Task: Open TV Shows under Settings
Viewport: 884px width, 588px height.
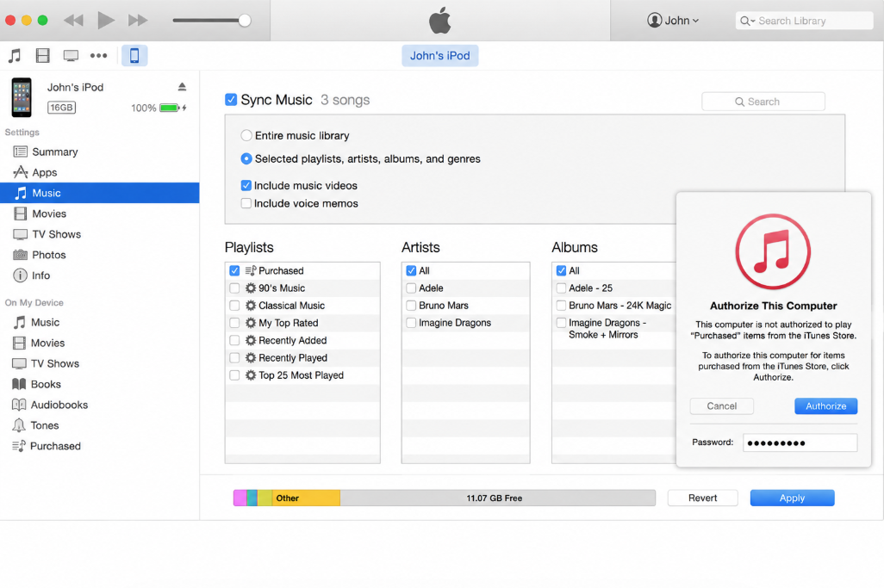Action: pos(100,233)
